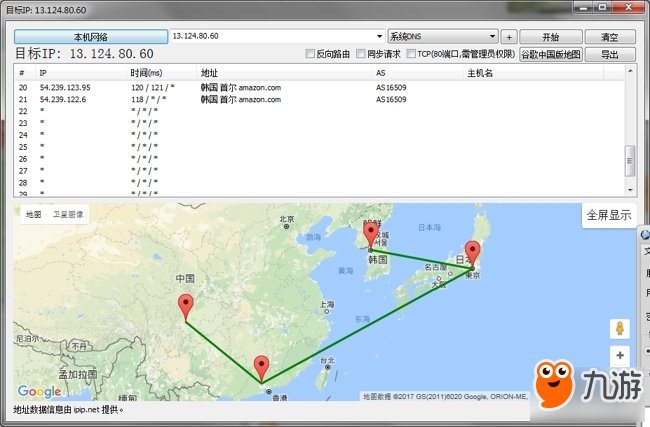This screenshot has width=650, height=427.
Task: Click the table scrollbar down arrow
Action: coord(630,190)
